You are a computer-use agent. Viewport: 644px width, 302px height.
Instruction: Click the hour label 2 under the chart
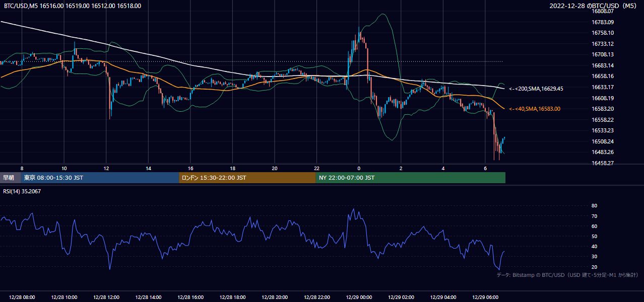401,168
